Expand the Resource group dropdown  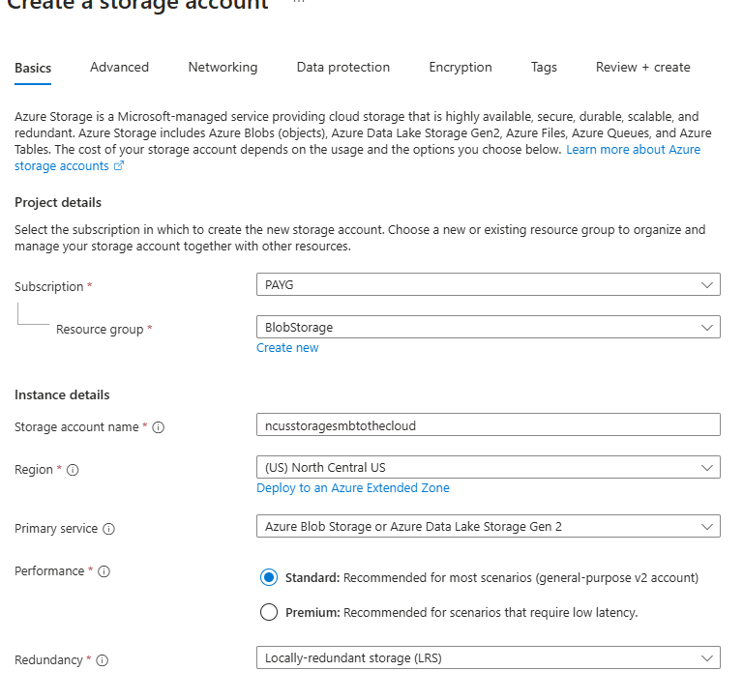coord(488,328)
